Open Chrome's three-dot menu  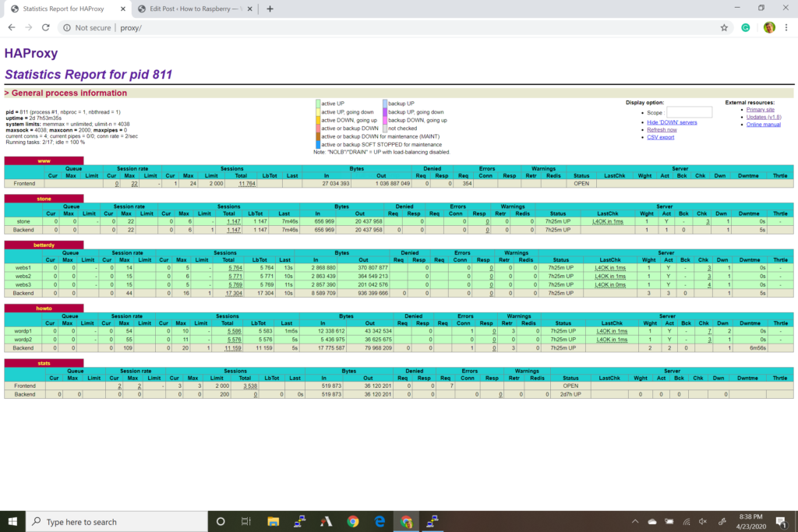786,28
